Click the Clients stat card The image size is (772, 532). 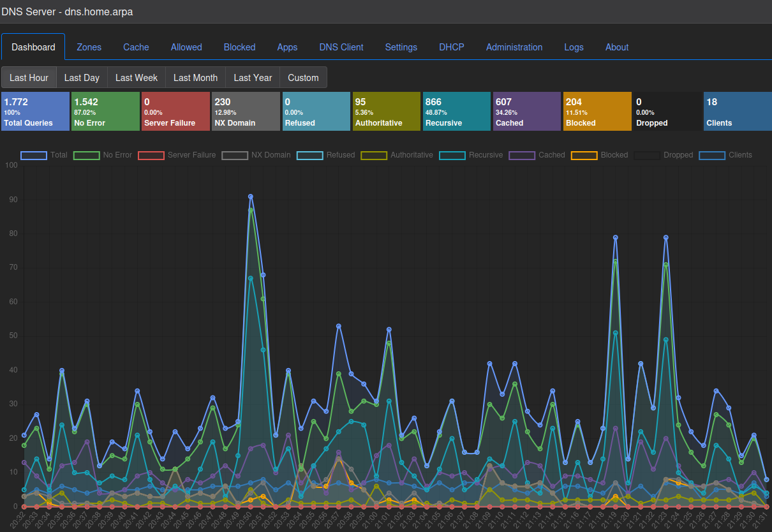pos(738,112)
